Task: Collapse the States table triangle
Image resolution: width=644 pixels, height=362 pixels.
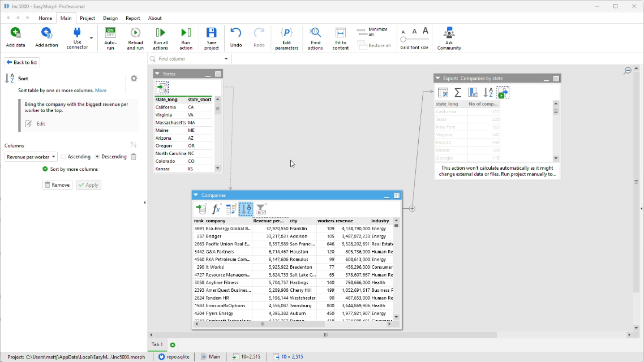Action: (x=157, y=74)
